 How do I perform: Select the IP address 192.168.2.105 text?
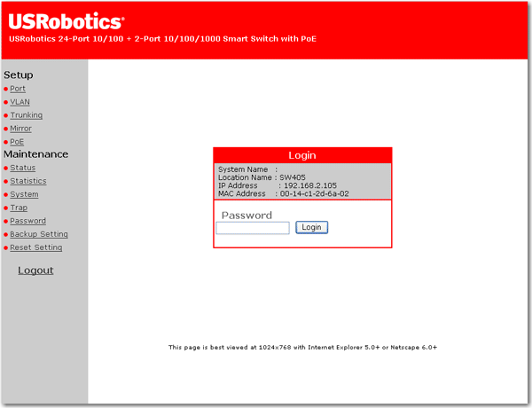[x=310, y=185]
